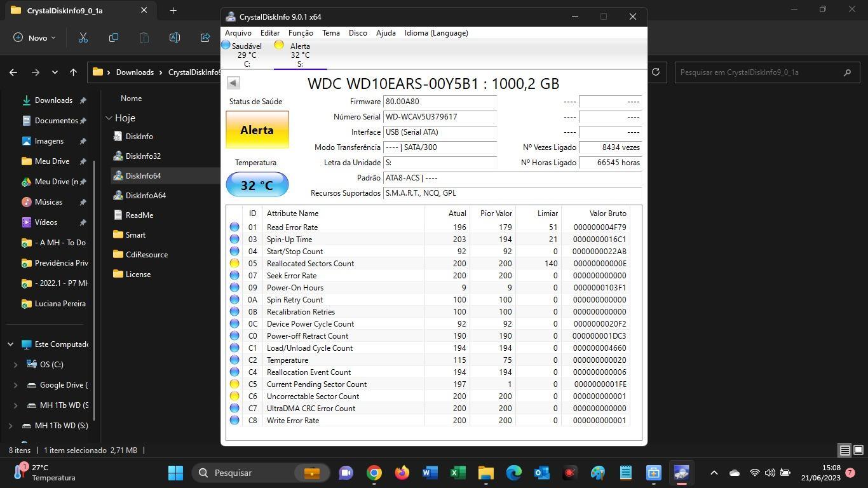This screenshot has width=868, height=488.
Task: Click the Nome column header in Explorer
Action: point(131,98)
